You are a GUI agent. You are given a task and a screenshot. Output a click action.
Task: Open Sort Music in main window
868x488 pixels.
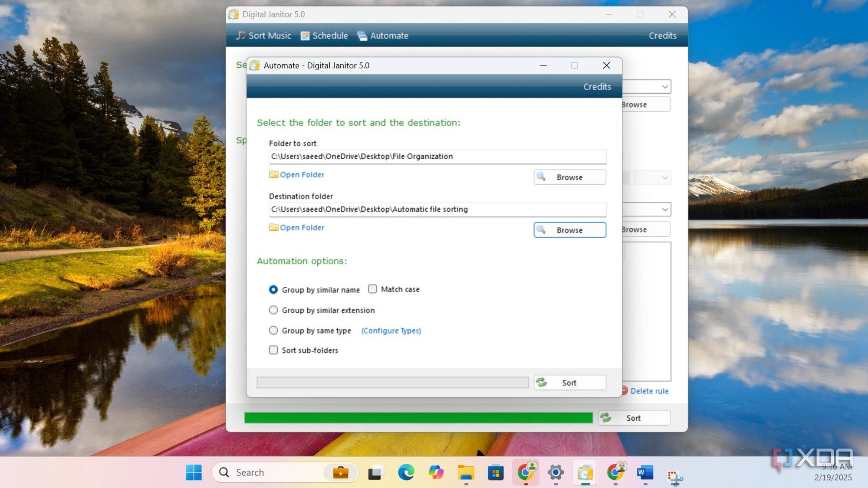coord(263,36)
